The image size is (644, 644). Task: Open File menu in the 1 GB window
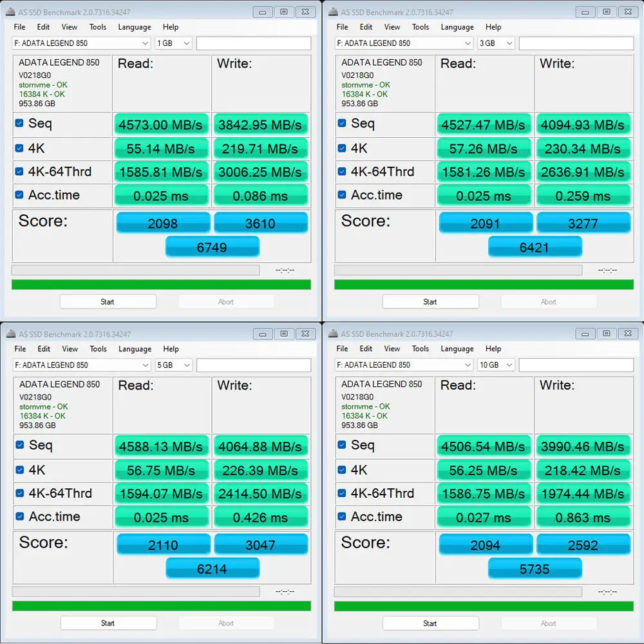[19, 26]
